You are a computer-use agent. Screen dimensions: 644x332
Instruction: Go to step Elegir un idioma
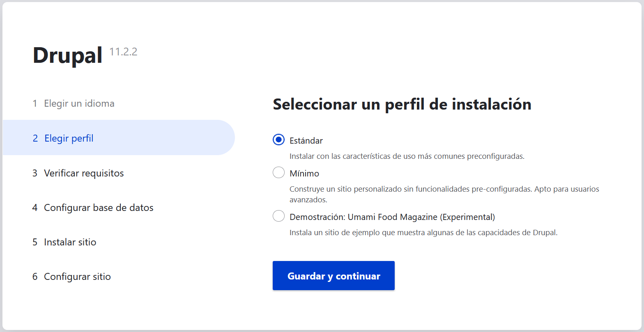[74, 103]
